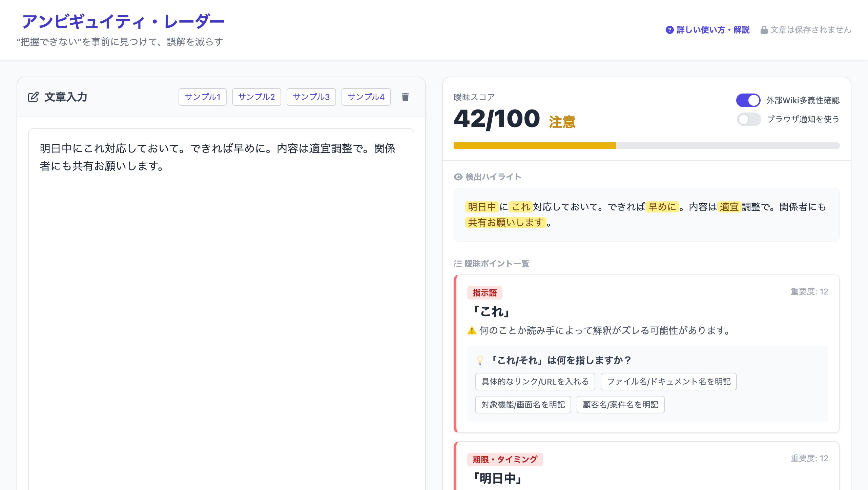Pick 具体的なリンク/URLを入れる suggestion chip

[535, 382]
